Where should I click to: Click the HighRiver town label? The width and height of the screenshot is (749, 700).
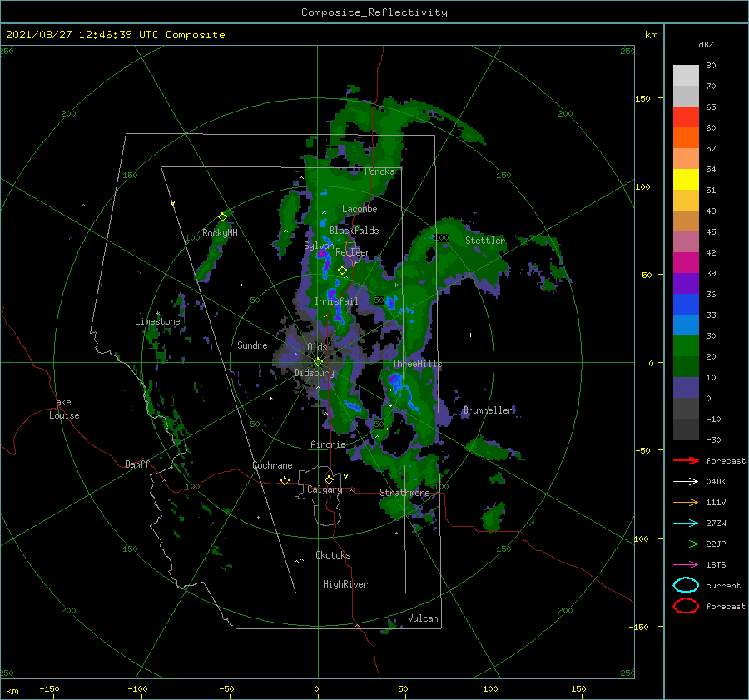tap(345, 584)
